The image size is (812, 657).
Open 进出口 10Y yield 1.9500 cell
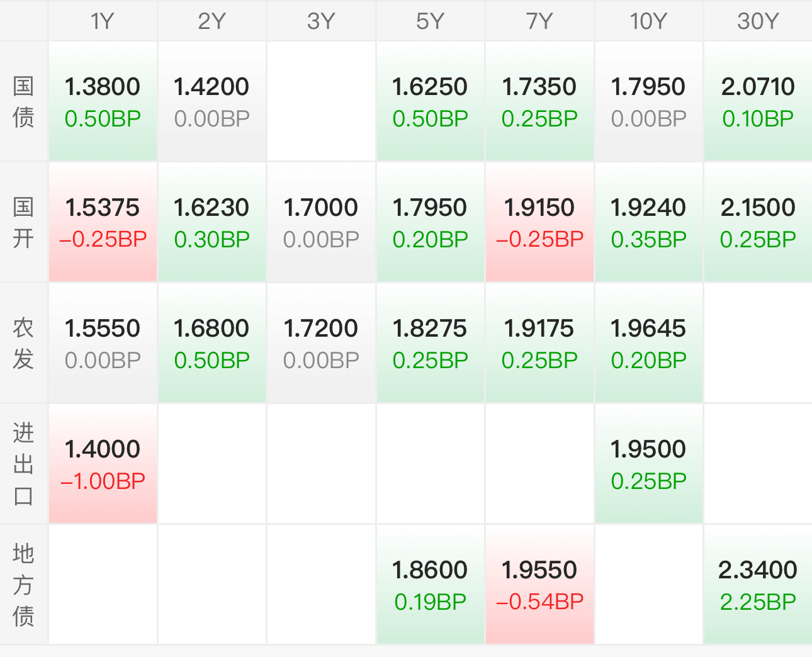pyautogui.click(x=649, y=464)
